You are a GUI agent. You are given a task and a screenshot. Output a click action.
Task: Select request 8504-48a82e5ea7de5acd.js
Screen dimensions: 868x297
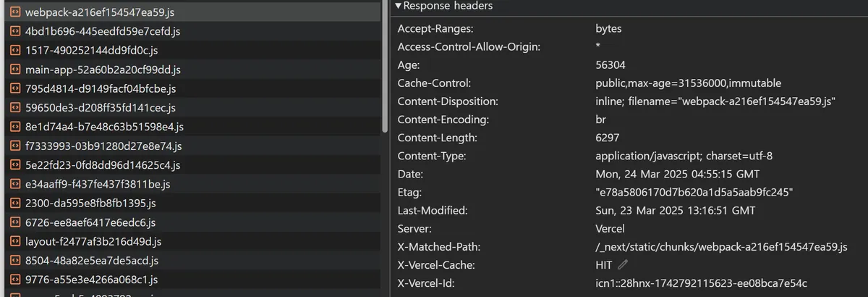(x=91, y=261)
